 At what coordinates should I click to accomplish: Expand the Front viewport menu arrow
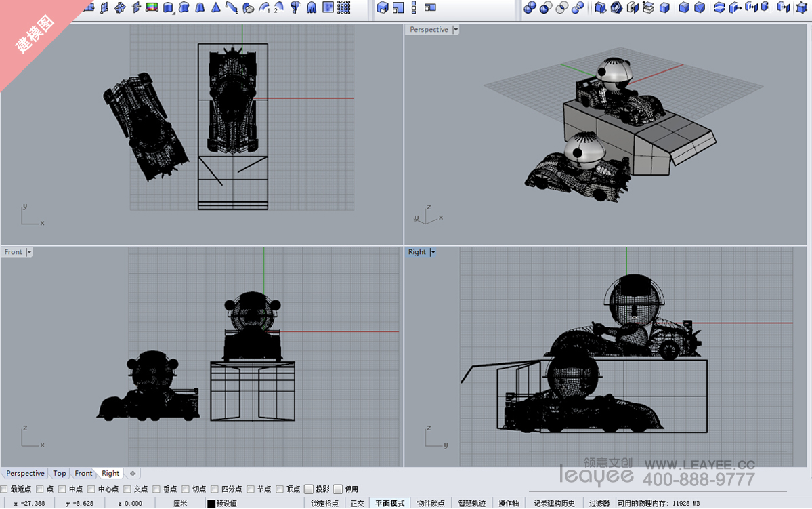point(29,252)
